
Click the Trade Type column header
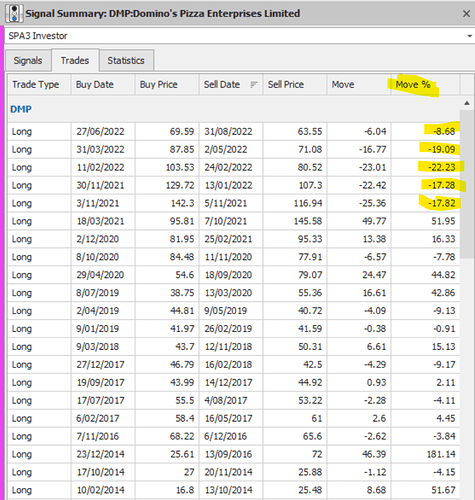(39, 85)
